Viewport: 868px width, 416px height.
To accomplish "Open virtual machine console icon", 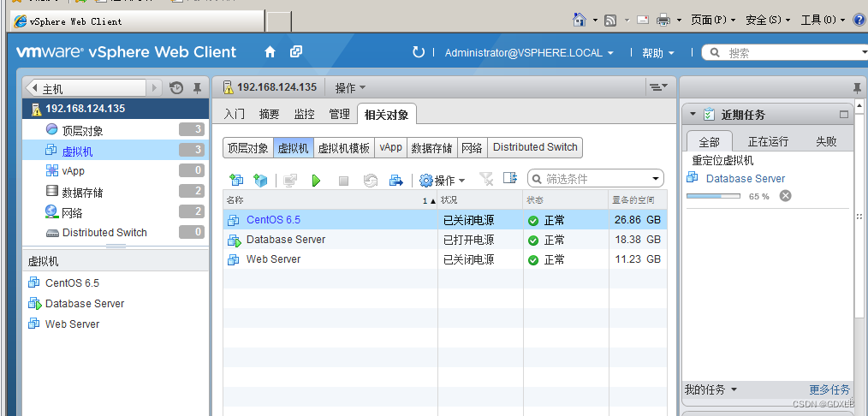I will click(x=290, y=180).
